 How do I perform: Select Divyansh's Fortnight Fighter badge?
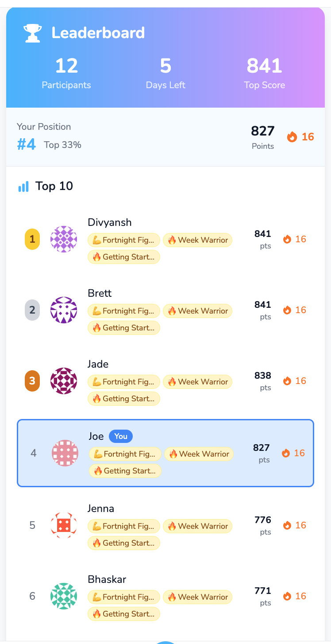124,240
